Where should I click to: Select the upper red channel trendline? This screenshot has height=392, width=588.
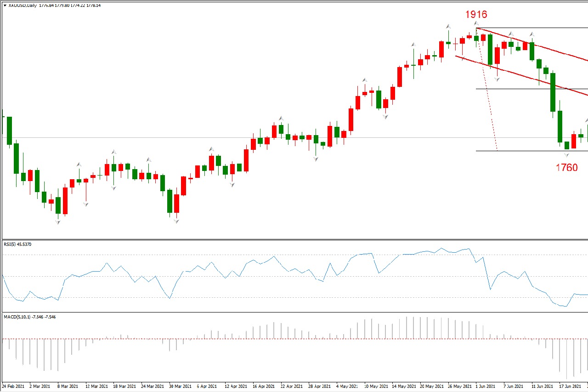point(551,49)
